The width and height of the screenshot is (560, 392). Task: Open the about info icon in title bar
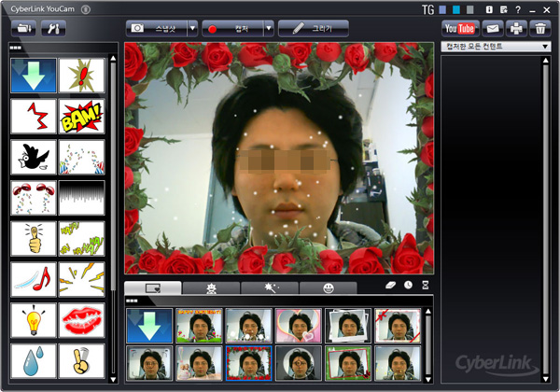489,9
